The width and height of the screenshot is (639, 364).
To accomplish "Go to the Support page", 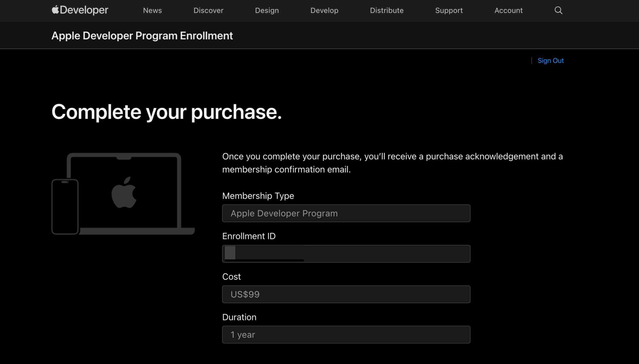I will (449, 10).
